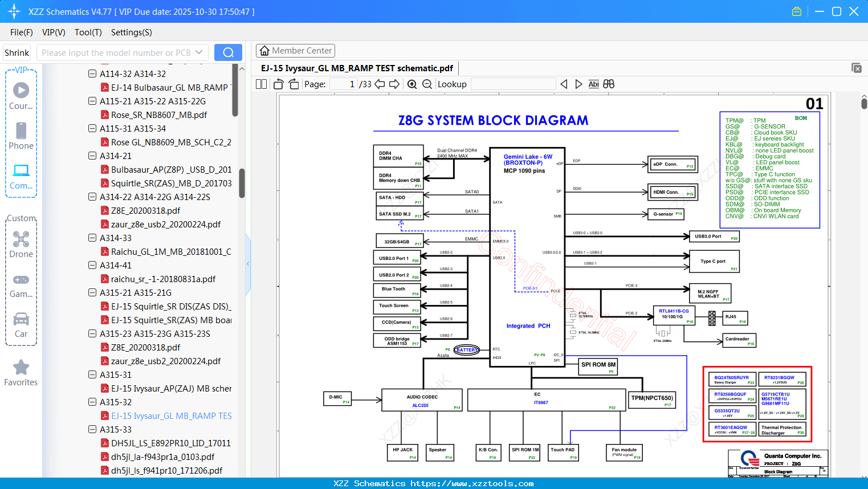
Task: Collapse the A115-31 A315-34 node
Action: click(x=92, y=128)
